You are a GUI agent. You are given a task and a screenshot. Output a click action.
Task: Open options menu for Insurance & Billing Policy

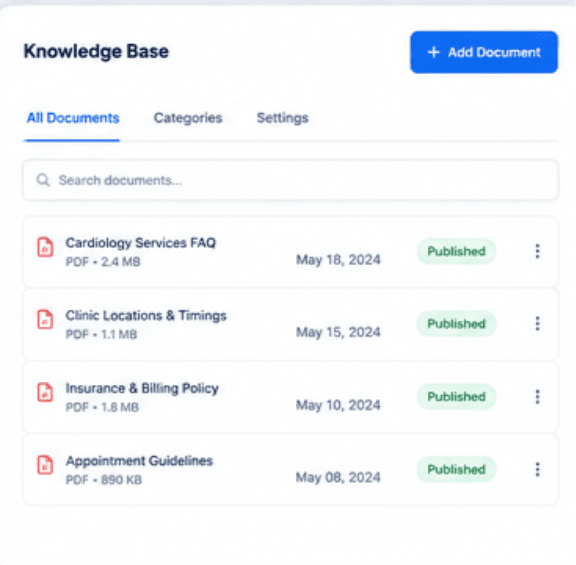[x=537, y=397]
